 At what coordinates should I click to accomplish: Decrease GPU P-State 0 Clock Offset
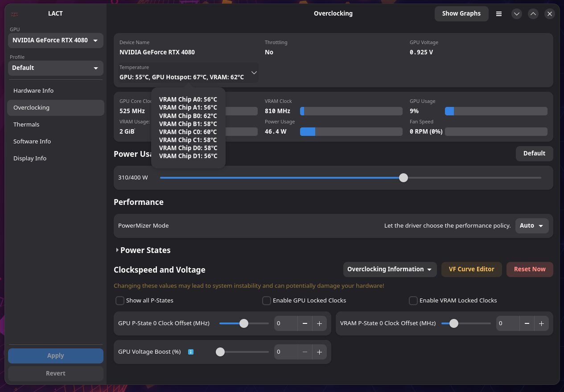click(305, 323)
